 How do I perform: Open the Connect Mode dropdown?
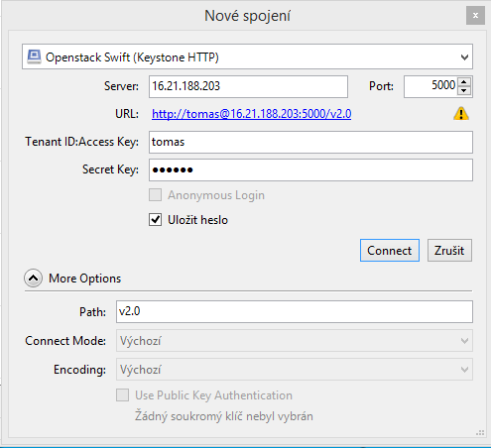295,341
